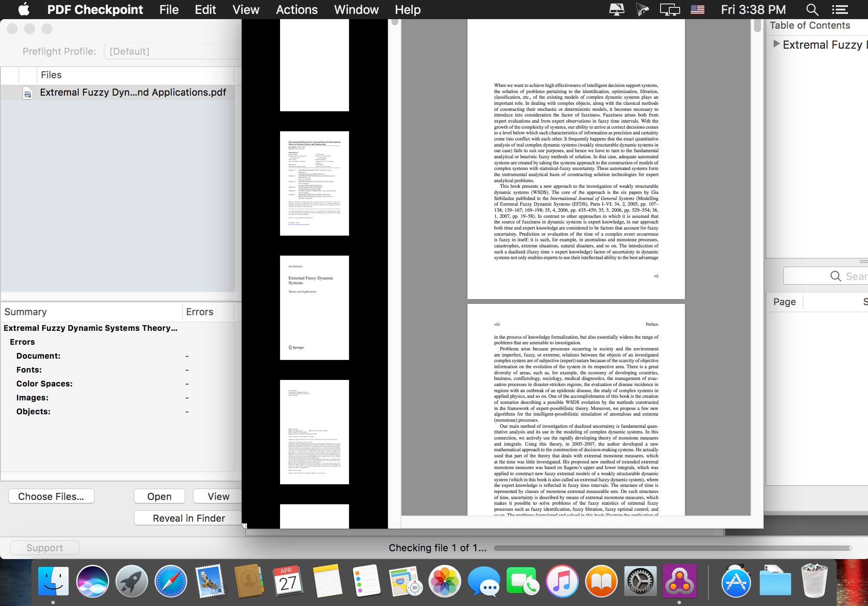Click the US flag input source icon
Viewport: 868px width, 606px height.
(x=697, y=9)
